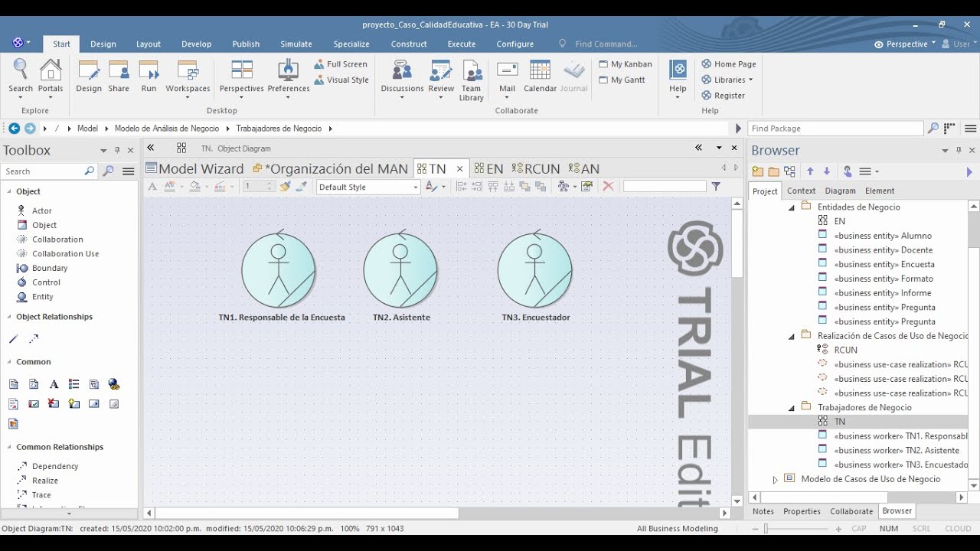
Task: Click the Find Package input field
Action: tap(835, 129)
